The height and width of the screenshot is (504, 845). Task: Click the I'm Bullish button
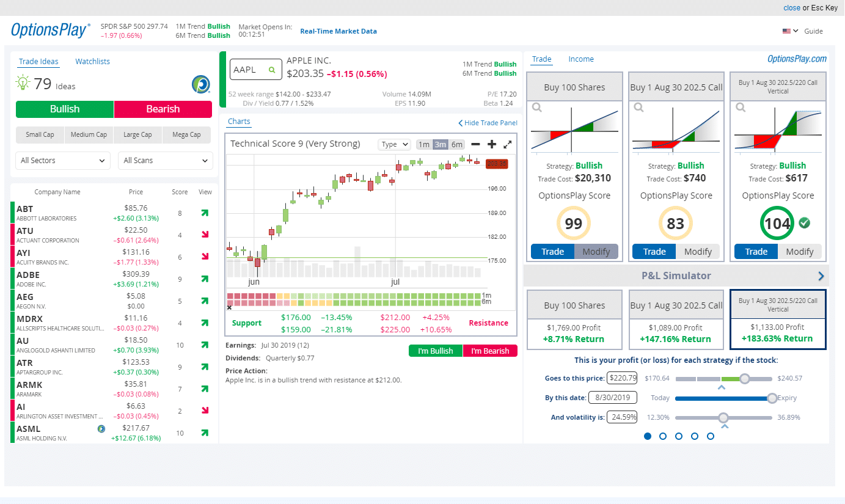point(436,351)
